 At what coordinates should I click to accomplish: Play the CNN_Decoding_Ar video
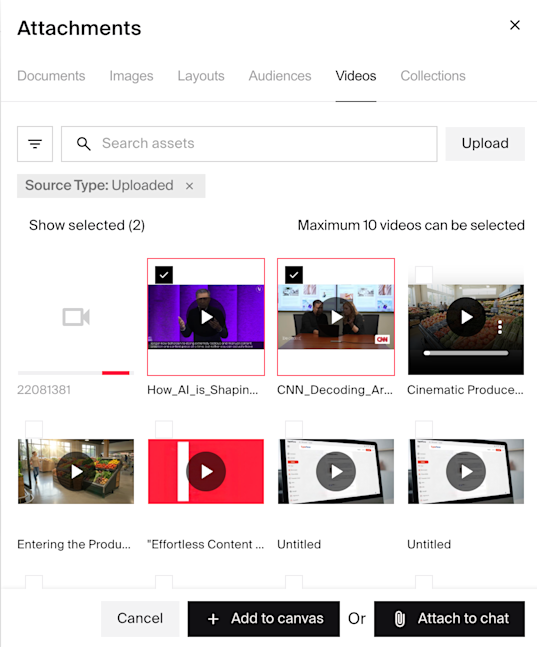point(336,317)
